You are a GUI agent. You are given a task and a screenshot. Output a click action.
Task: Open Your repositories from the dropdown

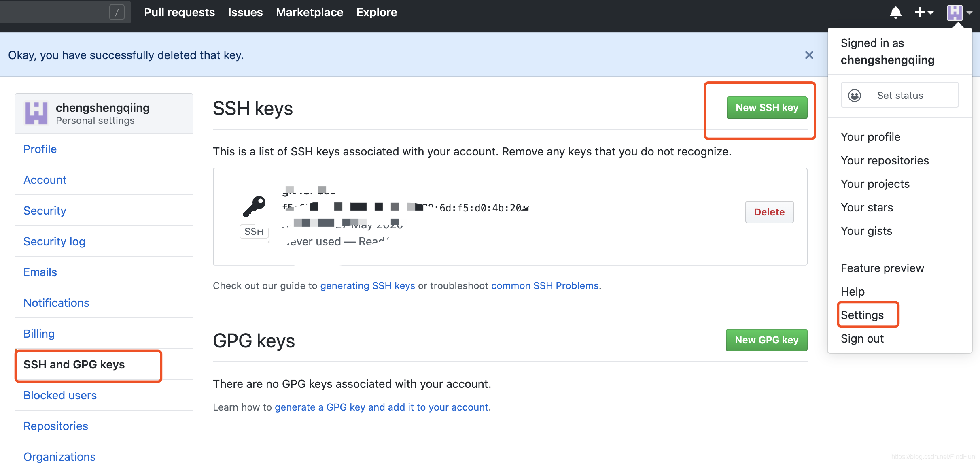[x=885, y=160]
